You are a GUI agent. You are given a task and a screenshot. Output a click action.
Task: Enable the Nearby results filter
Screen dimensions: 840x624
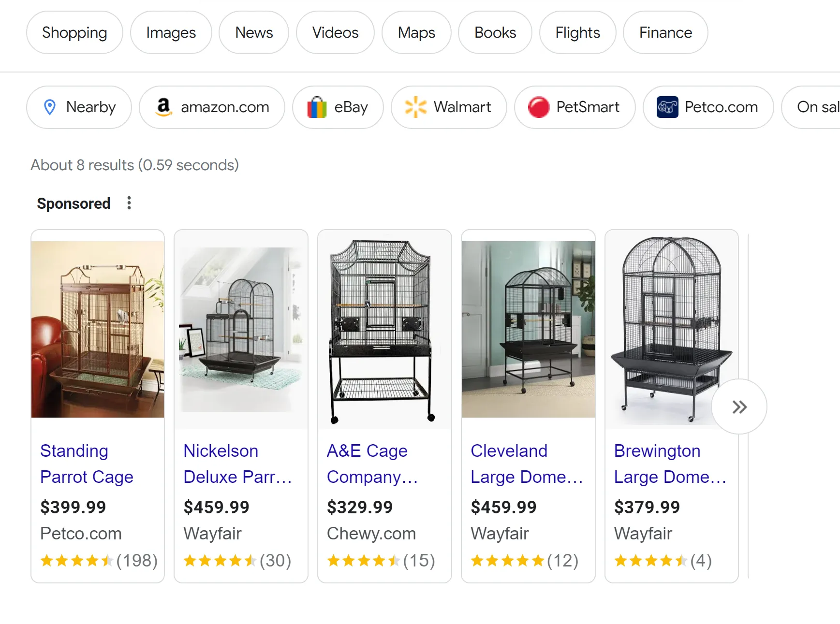(x=79, y=107)
